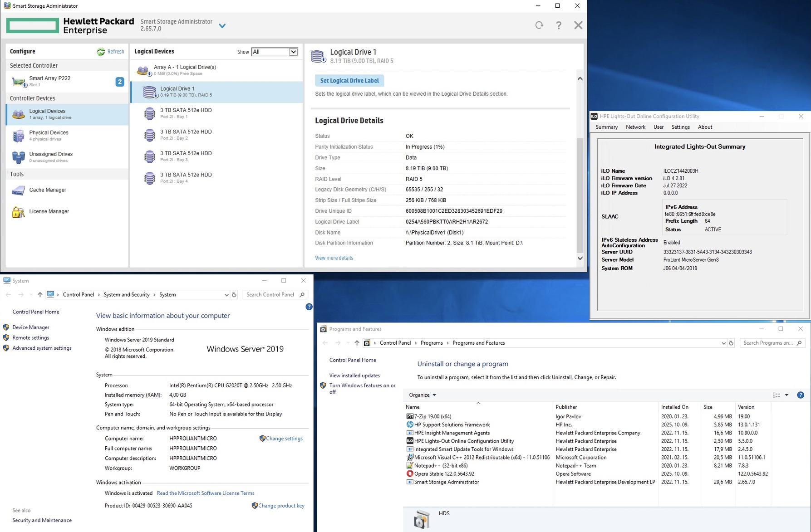
Task: Open the Network tab in iLO utility
Action: click(635, 127)
